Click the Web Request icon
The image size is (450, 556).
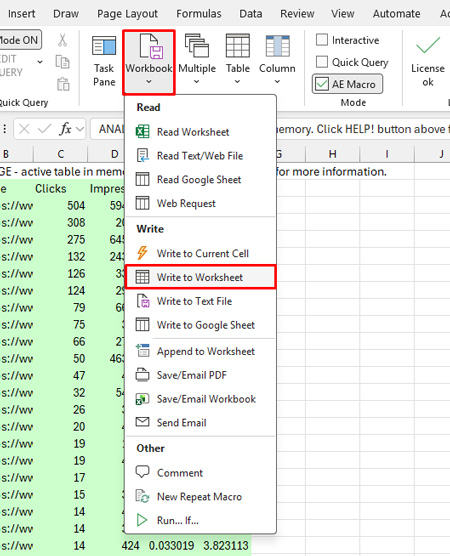point(143,203)
